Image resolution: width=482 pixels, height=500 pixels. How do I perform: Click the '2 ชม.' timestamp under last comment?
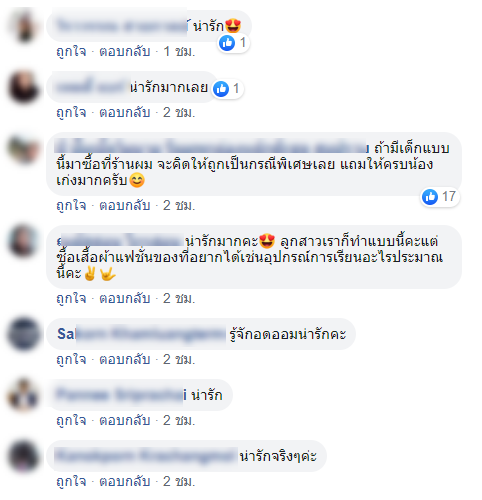tap(179, 481)
